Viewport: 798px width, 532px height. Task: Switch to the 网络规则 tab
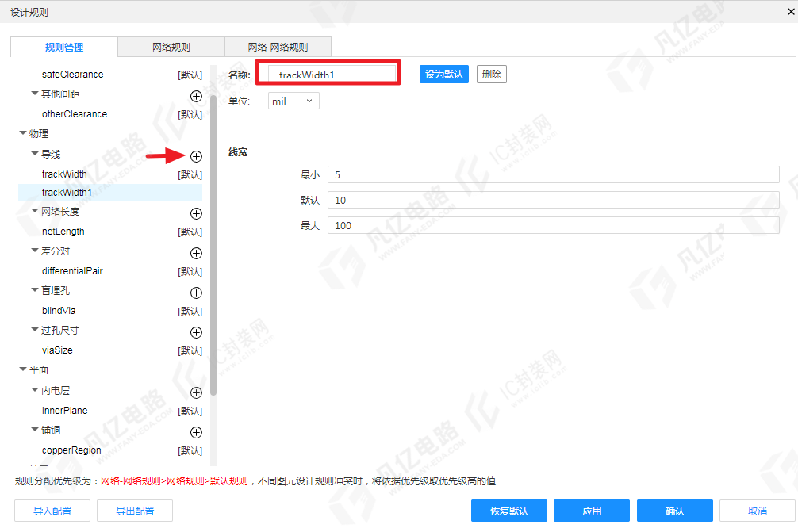[x=171, y=47]
